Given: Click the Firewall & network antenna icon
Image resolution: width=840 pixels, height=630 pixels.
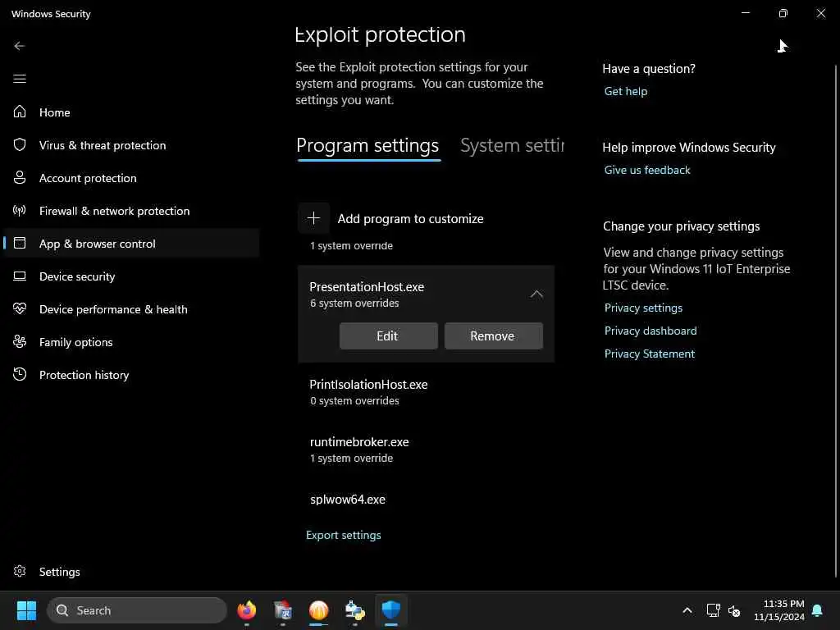Looking at the screenshot, I should [x=20, y=210].
